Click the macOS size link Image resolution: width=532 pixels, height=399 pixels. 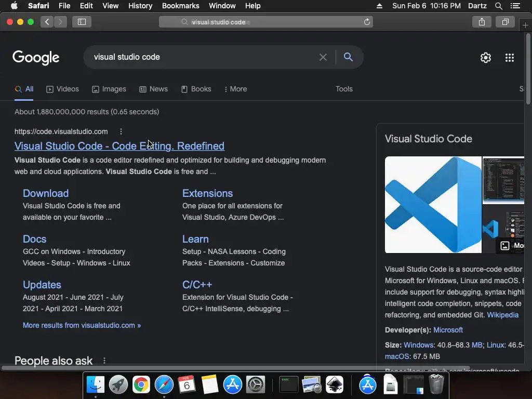(396, 356)
